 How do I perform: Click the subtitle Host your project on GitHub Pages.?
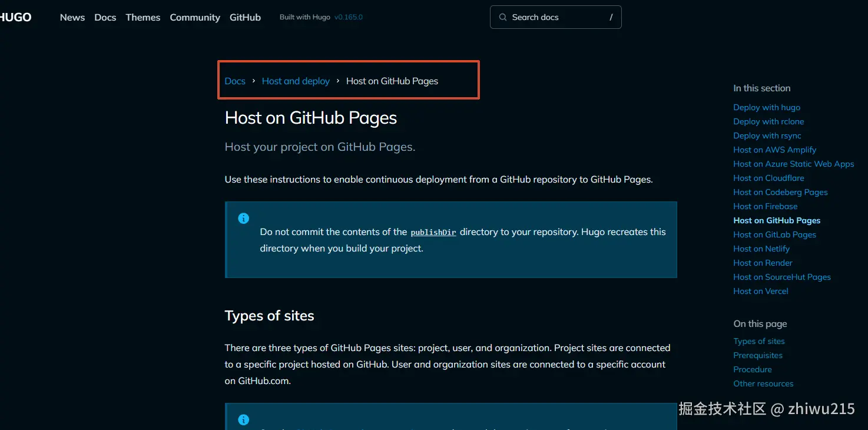(320, 147)
